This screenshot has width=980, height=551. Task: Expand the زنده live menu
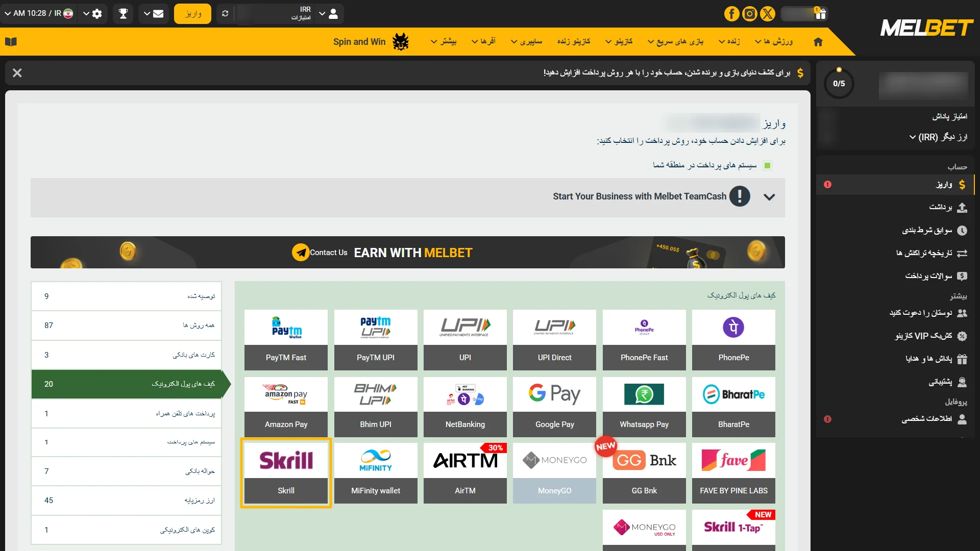[x=729, y=41]
